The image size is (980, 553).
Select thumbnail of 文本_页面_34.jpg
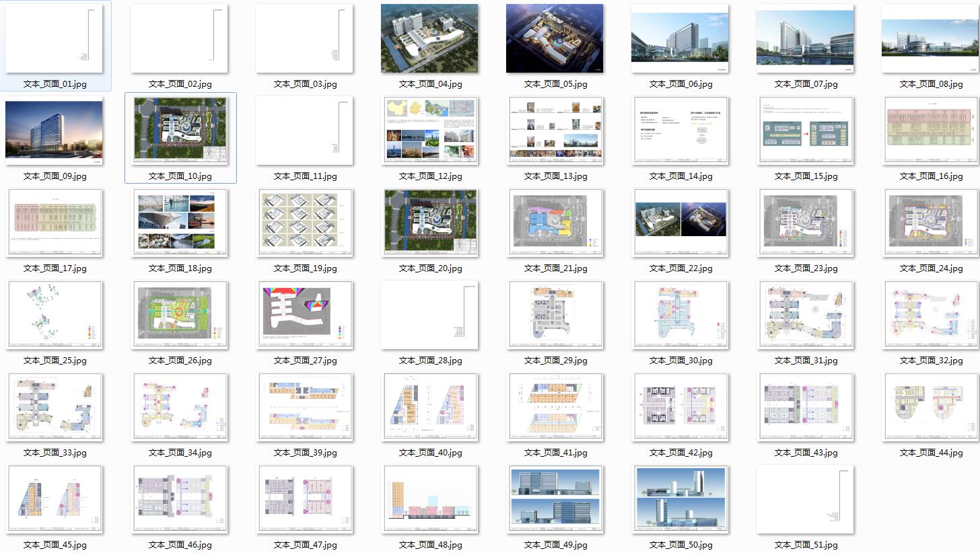(x=179, y=408)
